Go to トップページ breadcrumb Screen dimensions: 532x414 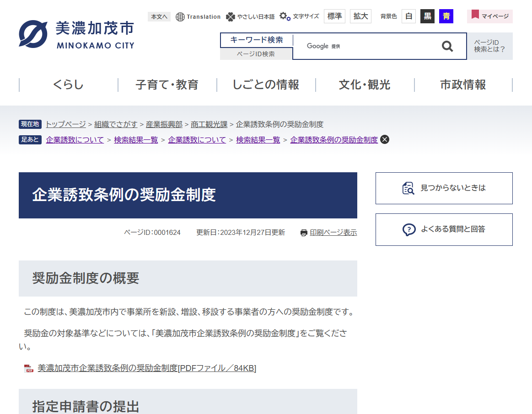tap(66, 124)
